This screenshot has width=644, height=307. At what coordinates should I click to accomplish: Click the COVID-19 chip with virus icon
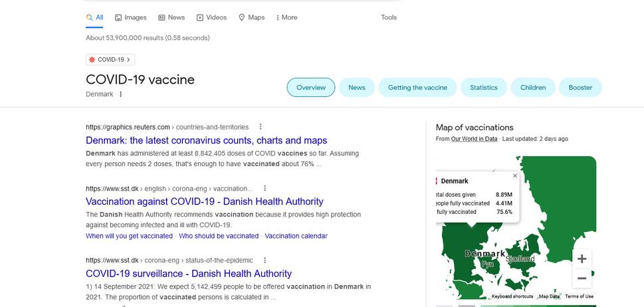click(x=110, y=60)
